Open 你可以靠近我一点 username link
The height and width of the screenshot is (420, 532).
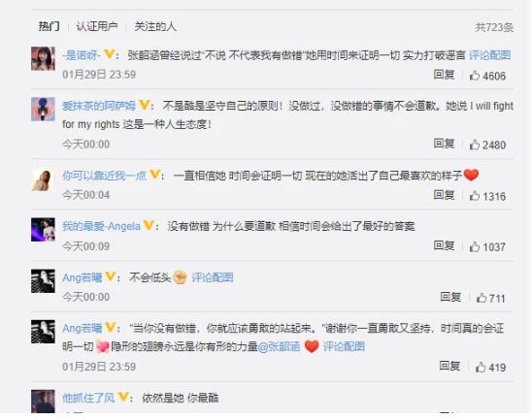104,176
